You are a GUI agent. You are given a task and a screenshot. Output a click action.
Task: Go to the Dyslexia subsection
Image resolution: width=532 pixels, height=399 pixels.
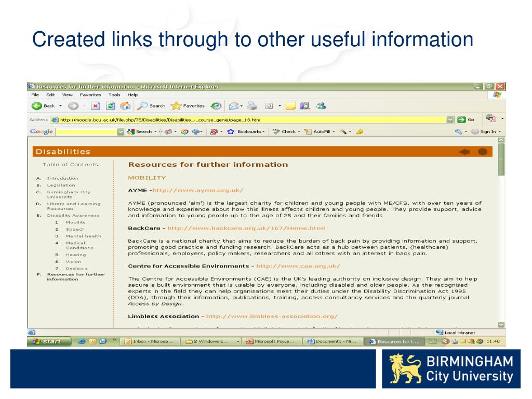(x=76, y=269)
